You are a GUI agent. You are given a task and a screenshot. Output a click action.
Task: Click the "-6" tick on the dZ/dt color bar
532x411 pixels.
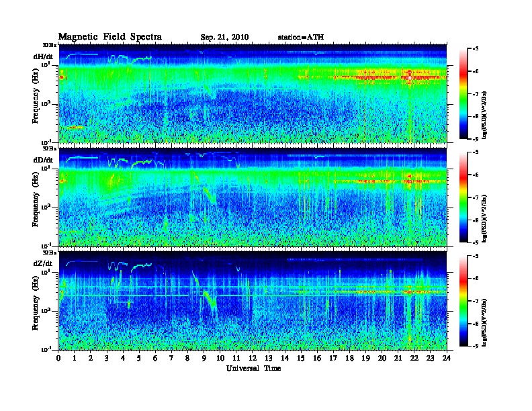tap(476, 278)
